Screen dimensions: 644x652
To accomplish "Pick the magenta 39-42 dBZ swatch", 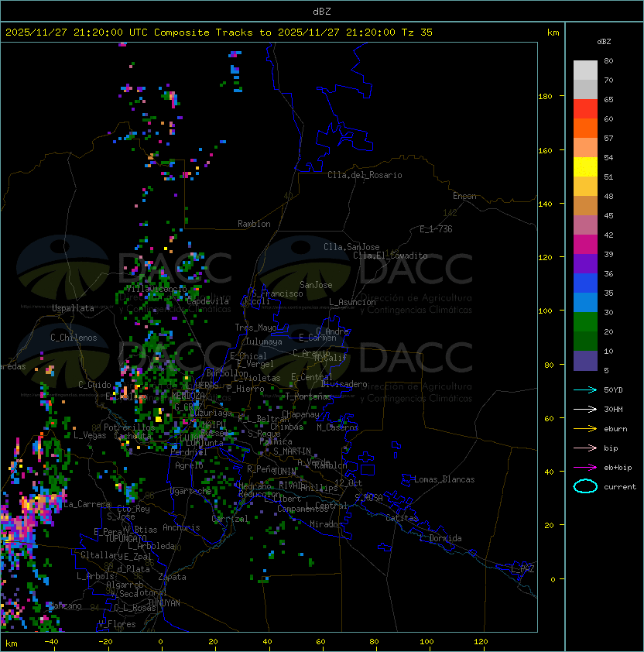I will tap(585, 245).
